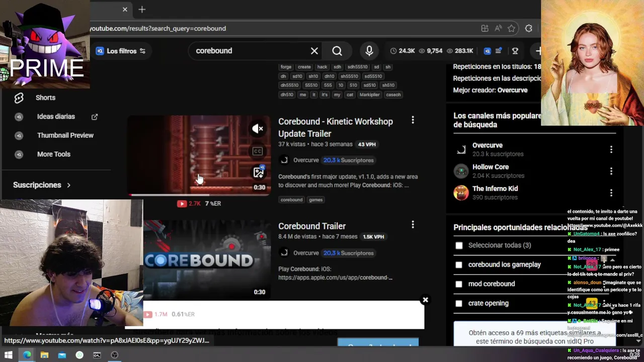Toggle captions on the video preview

coord(258,151)
